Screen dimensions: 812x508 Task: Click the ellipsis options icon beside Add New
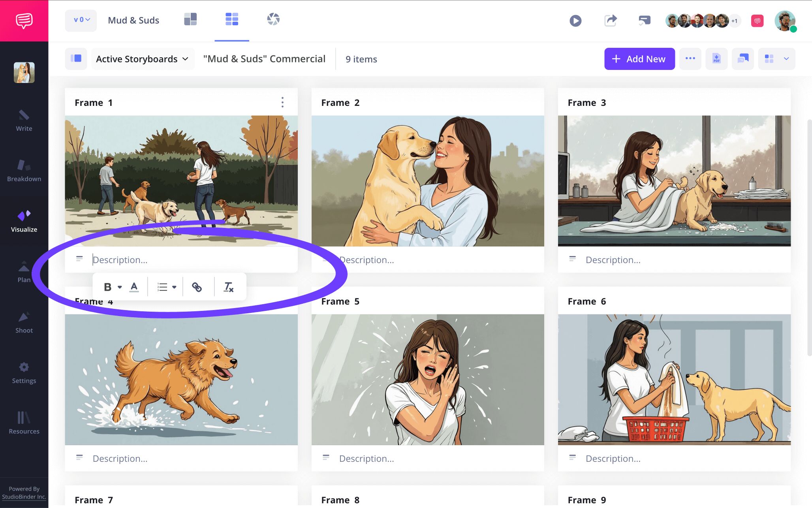(690, 58)
